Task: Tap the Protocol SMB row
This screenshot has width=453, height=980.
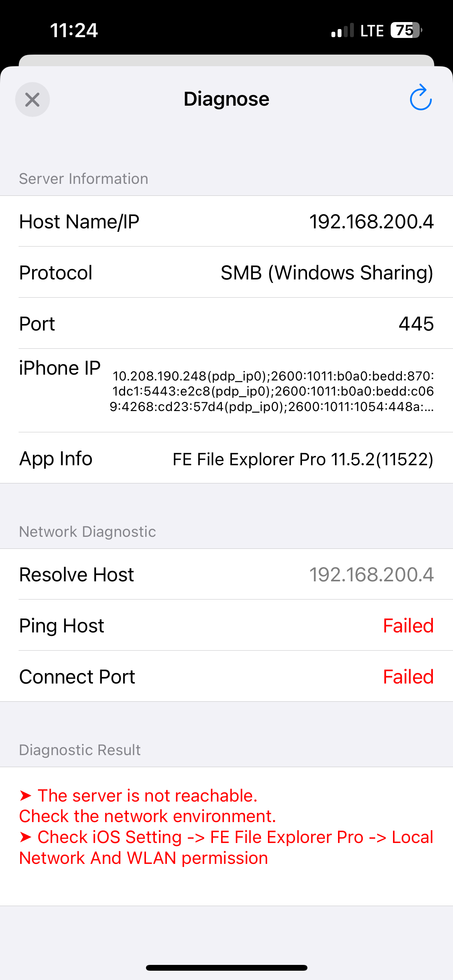Action: [x=226, y=272]
